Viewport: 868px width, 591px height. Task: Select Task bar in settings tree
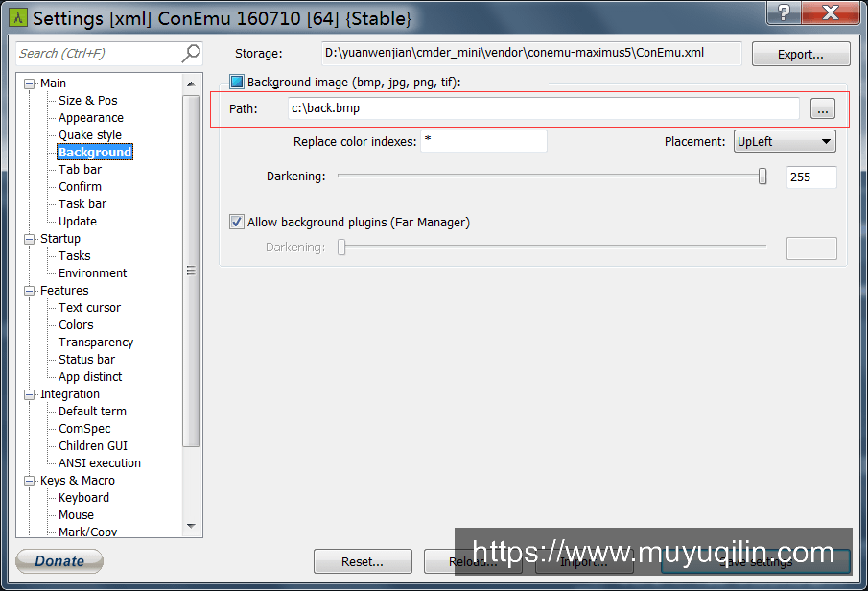82,203
